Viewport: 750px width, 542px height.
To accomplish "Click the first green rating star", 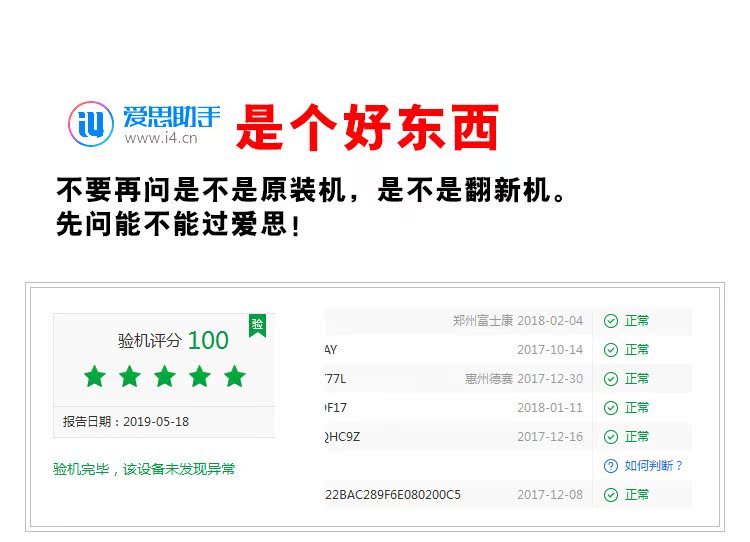I will click(x=95, y=376).
